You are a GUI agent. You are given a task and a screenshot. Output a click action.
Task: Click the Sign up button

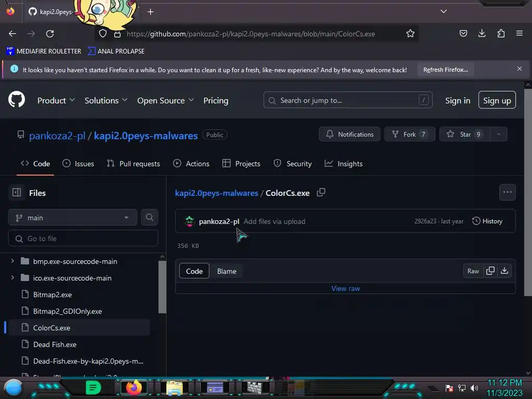[x=497, y=100]
